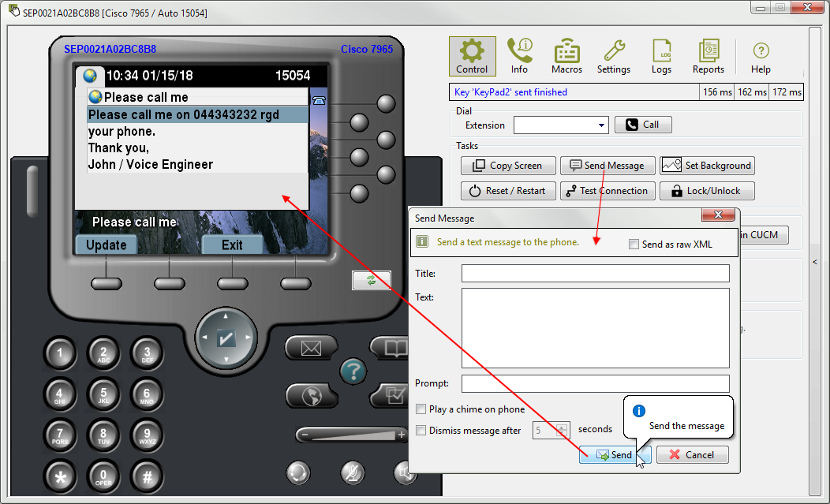Click the phone Help question mark button
The image size is (830, 504).
353,371
